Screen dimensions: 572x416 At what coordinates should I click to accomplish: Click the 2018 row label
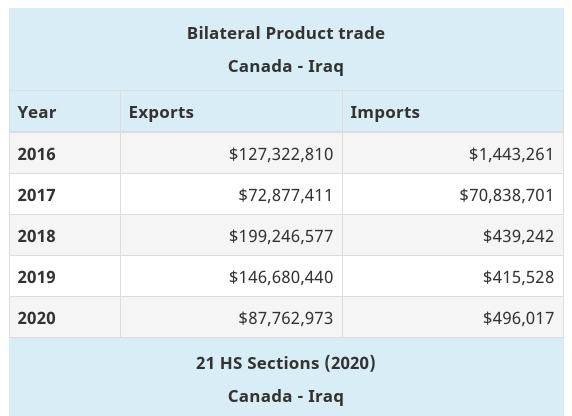[x=36, y=236]
